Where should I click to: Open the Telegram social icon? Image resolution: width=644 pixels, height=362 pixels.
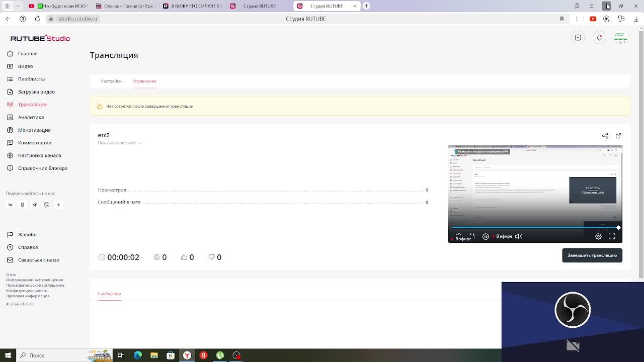(34, 205)
